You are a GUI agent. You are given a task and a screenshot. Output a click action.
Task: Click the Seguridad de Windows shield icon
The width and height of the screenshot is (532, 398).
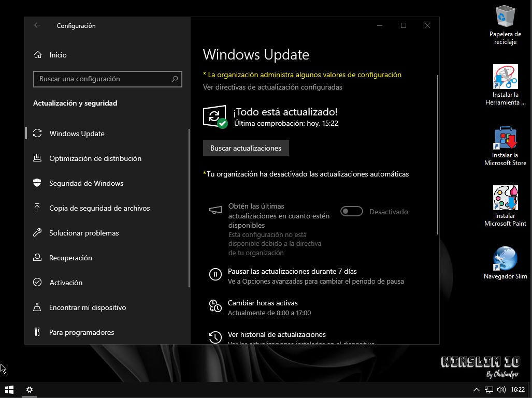pos(37,183)
